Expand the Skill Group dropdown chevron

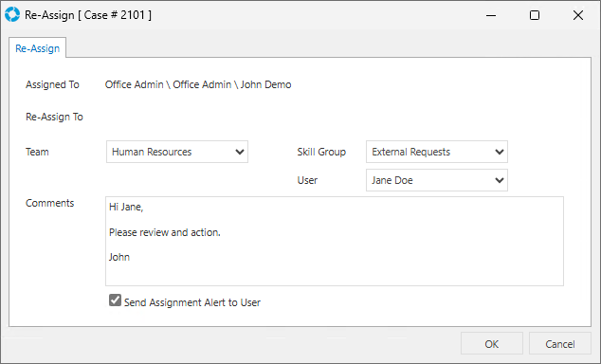click(x=499, y=152)
